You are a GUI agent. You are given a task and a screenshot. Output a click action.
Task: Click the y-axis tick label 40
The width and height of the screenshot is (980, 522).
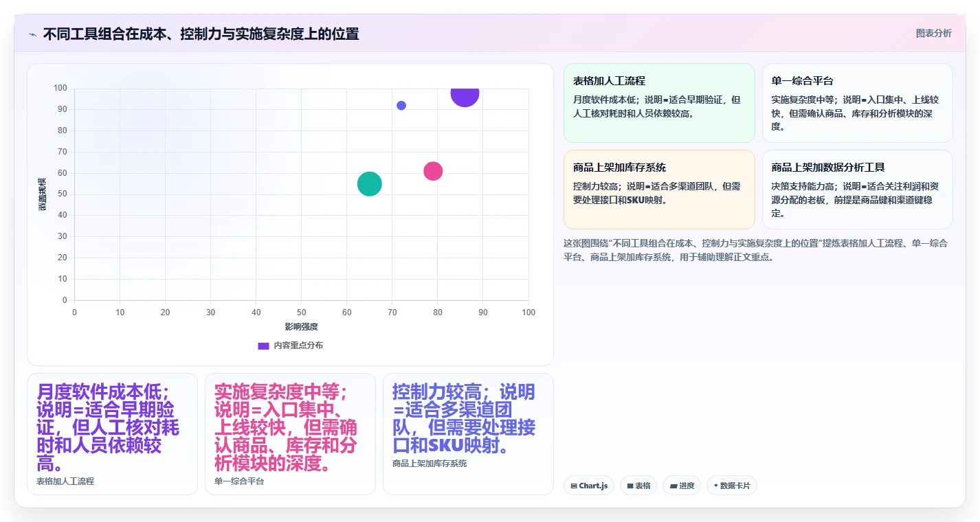[x=63, y=215]
